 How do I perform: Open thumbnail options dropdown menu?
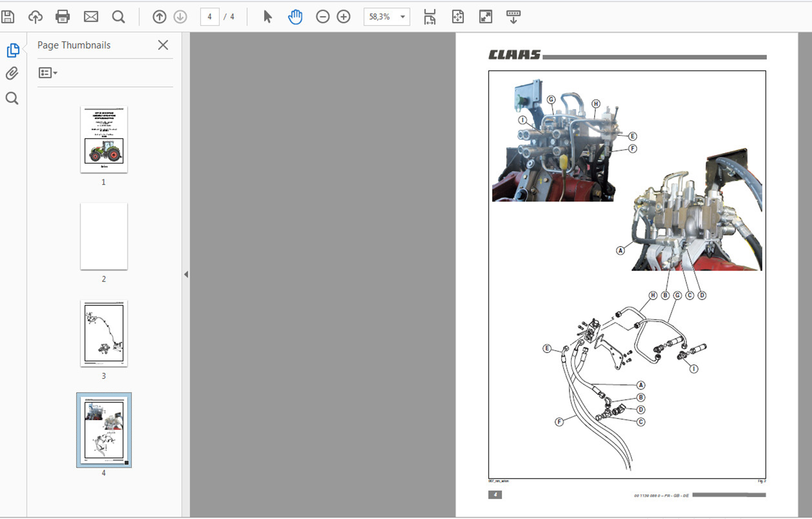48,73
